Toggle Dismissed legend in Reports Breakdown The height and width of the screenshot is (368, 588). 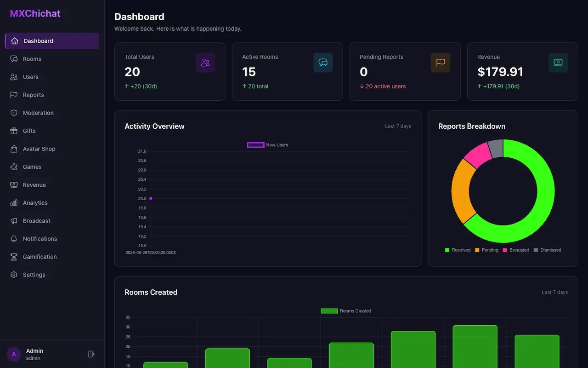[548, 250]
